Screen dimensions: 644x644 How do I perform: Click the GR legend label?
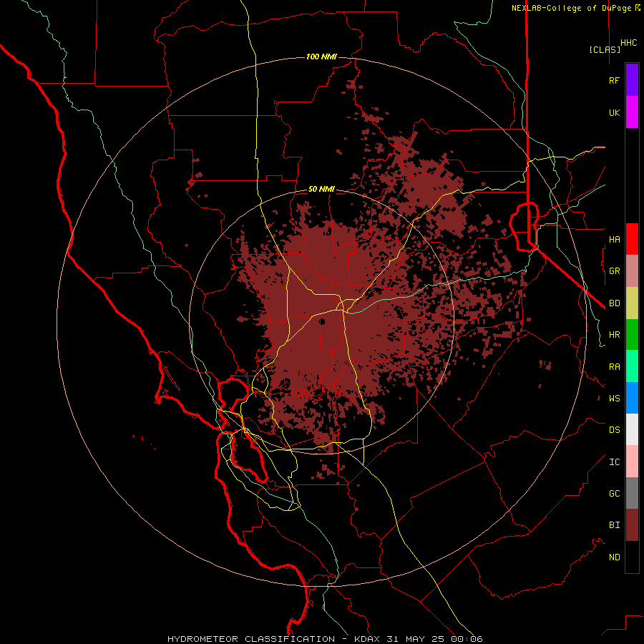[614, 271]
